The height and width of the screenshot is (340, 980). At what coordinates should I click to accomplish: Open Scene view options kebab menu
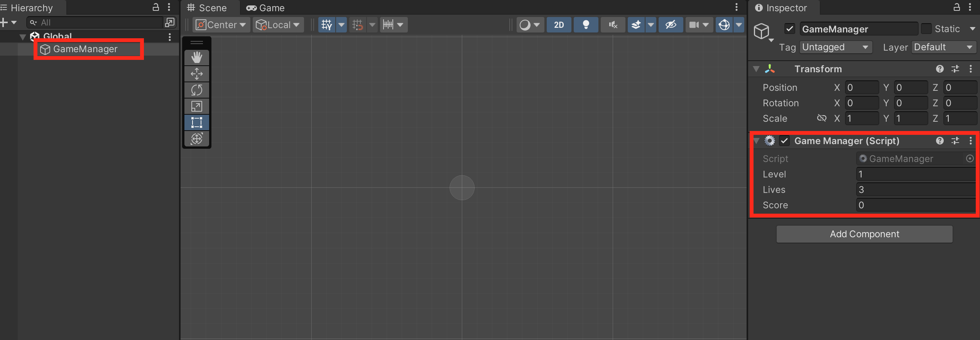click(x=737, y=7)
